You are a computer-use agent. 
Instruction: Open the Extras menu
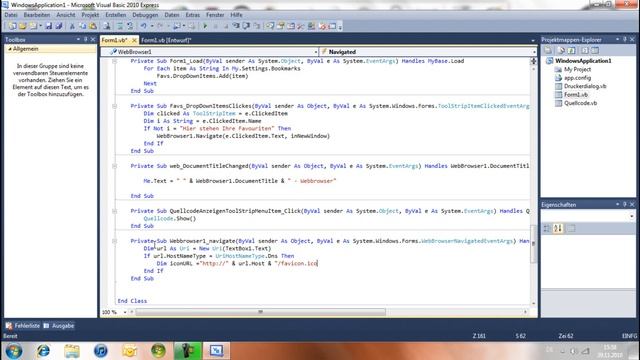[193, 15]
